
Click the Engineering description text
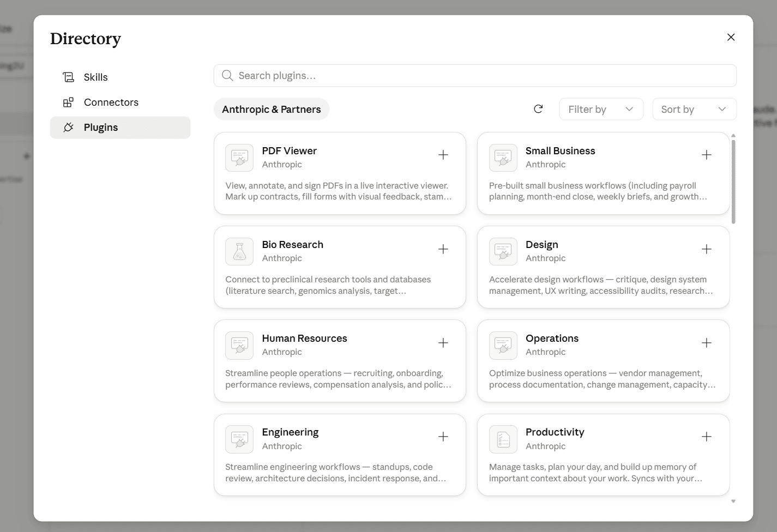tap(336, 473)
